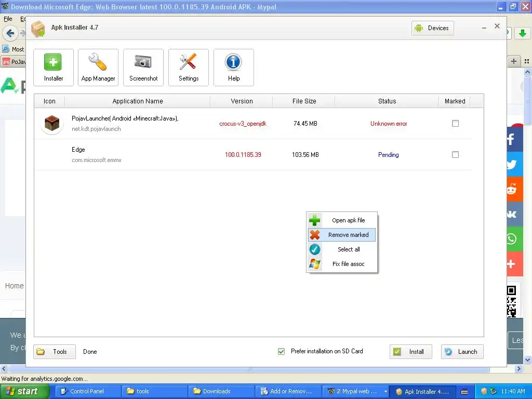Open the File menu in Mypal
532x399 pixels.
8,19
